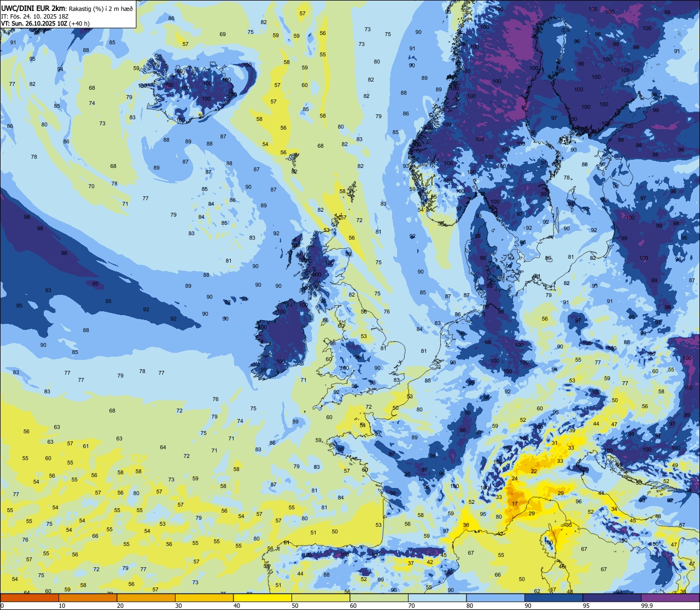Click the darkest orange 0–10 legend swatch

tap(30, 598)
